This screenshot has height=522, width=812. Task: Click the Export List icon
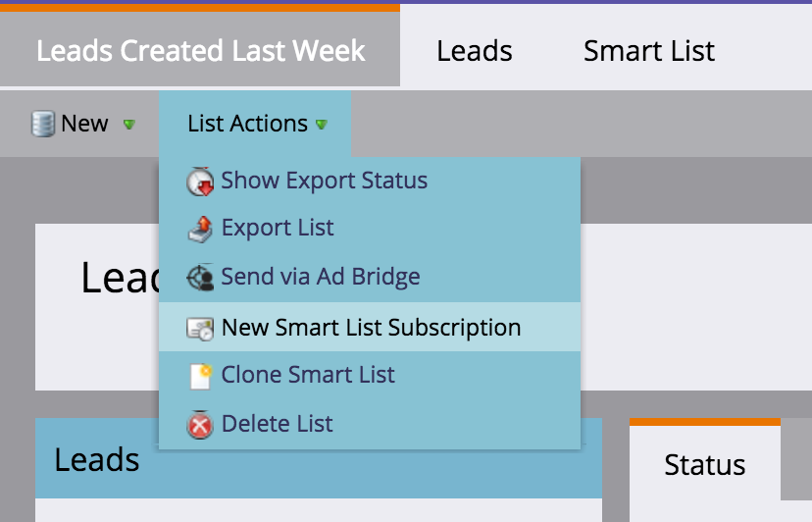coord(200,229)
